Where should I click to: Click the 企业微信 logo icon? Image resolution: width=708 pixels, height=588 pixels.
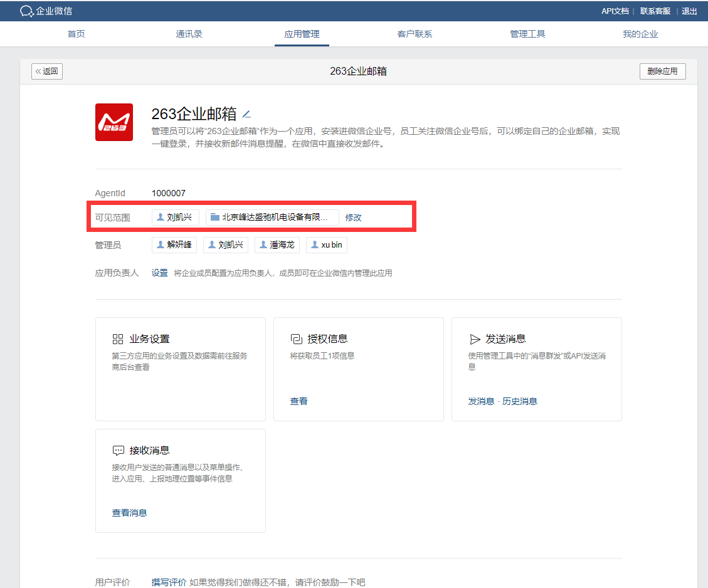(26, 11)
